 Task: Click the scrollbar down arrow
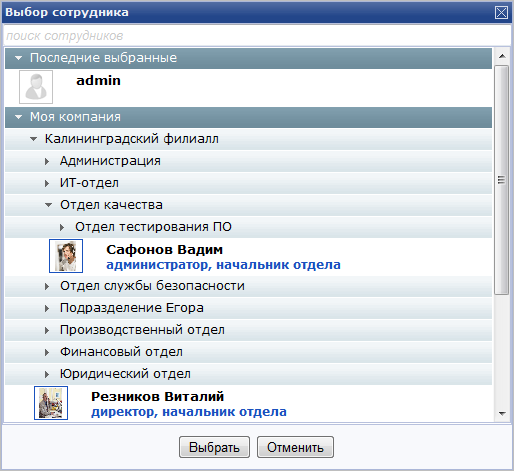pos(502,414)
